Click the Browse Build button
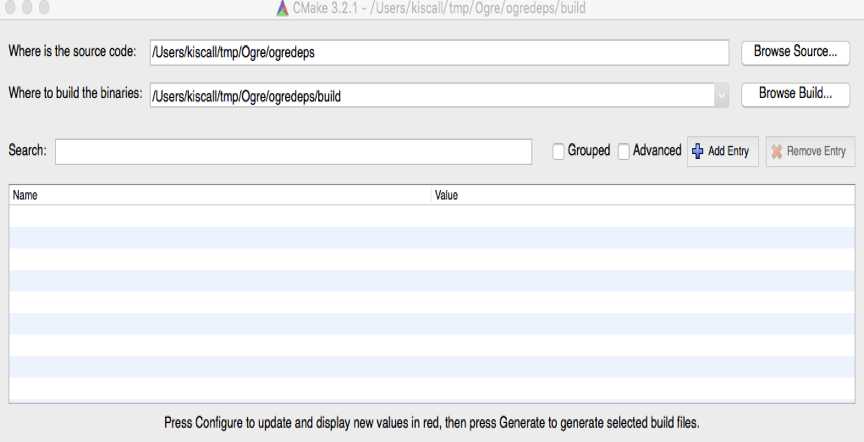The height and width of the screenshot is (442, 864). pos(795,94)
